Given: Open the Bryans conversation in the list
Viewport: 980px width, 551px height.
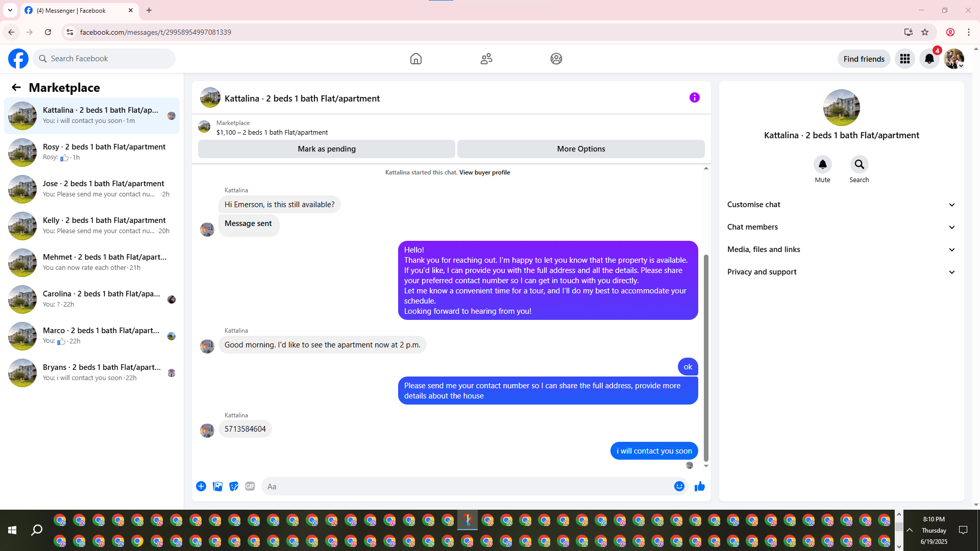Looking at the screenshot, I should click(x=92, y=373).
